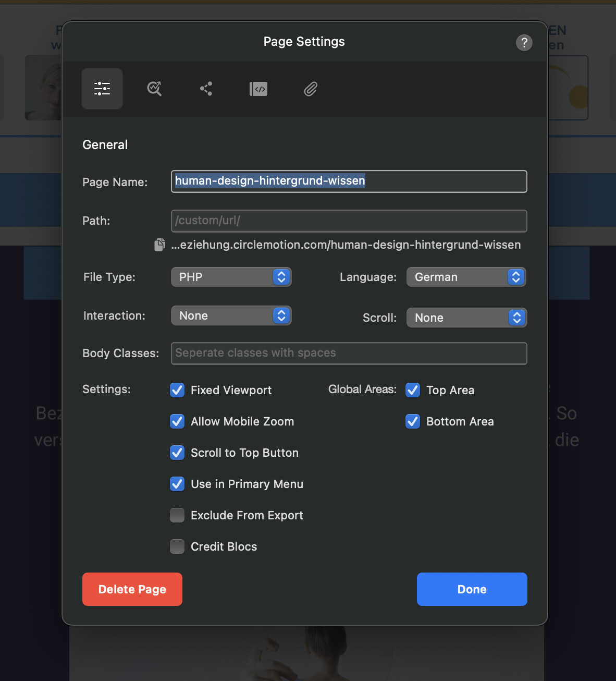Switch to the SEO analytics tab icon
This screenshot has width=616, height=681.
tap(154, 89)
